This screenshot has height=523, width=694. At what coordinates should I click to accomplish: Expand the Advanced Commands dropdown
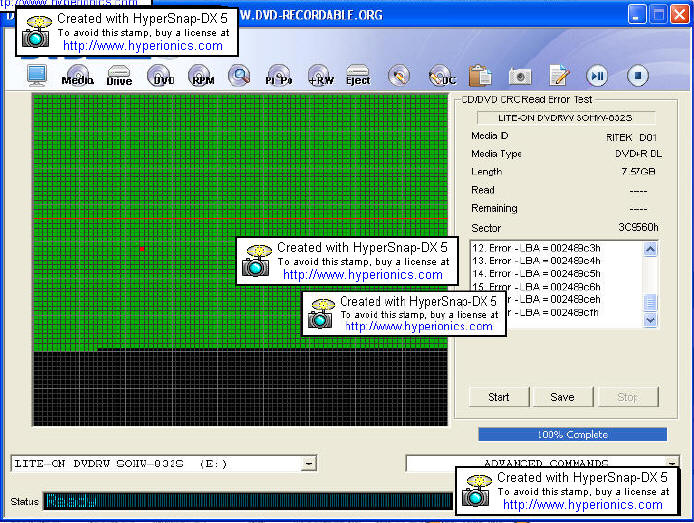point(672,463)
